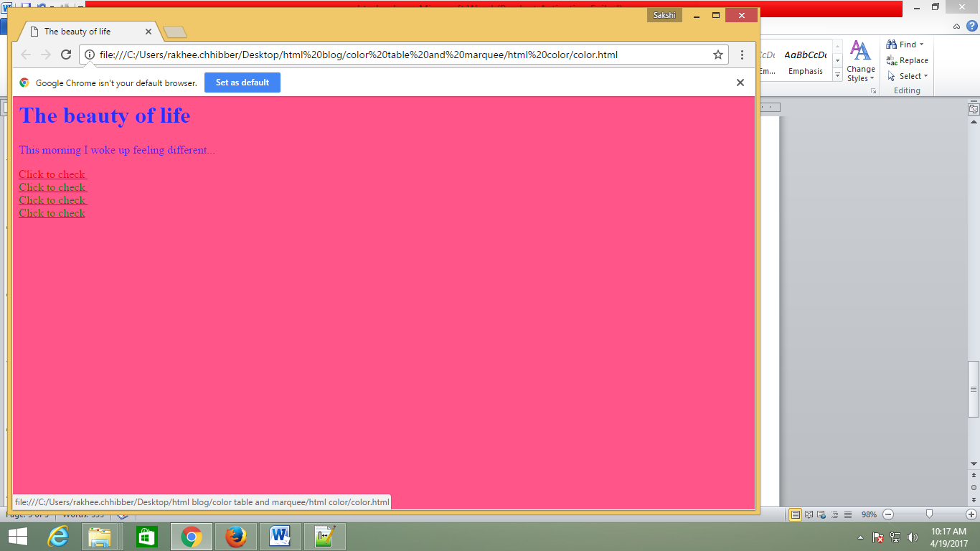The height and width of the screenshot is (551, 980).
Task: Switch to Full Screen Reading view
Action: 809,514
